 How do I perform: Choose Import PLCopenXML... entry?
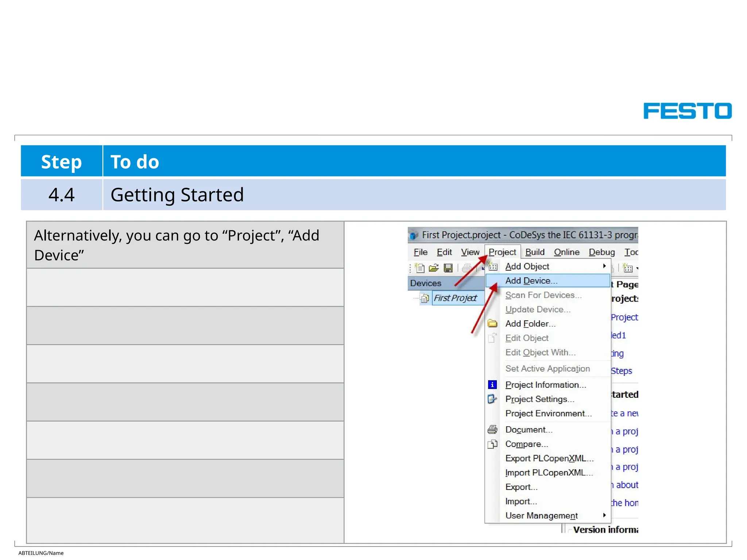pyautogui.click(x=548, y=472)
